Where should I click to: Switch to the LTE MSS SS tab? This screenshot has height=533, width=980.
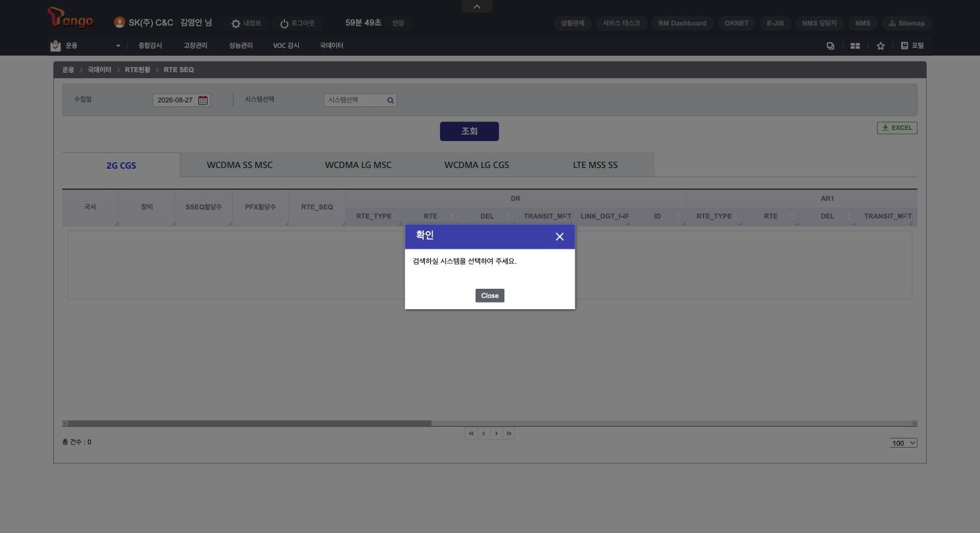(x=595, y=165)
